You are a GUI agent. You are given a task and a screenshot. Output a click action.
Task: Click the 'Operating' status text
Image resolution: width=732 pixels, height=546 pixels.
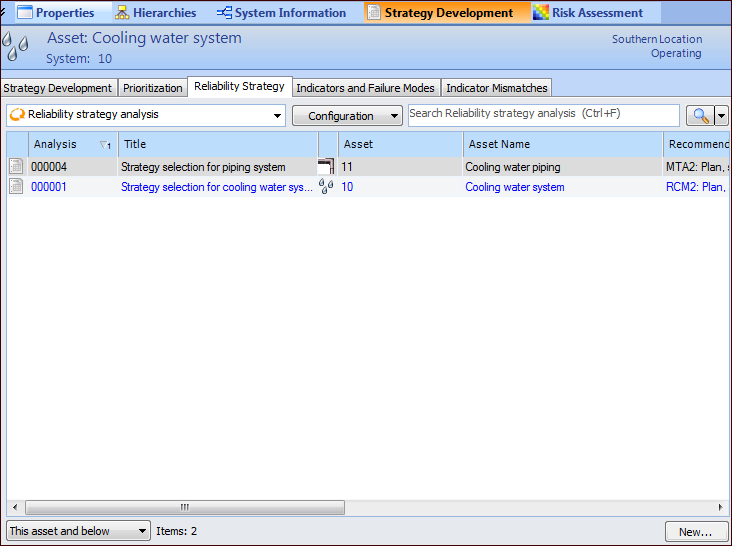coord(676,54)
